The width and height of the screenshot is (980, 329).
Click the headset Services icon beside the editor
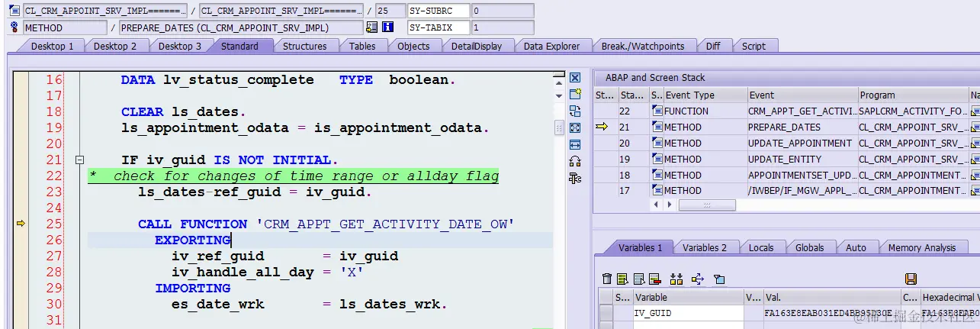point(575,161)
